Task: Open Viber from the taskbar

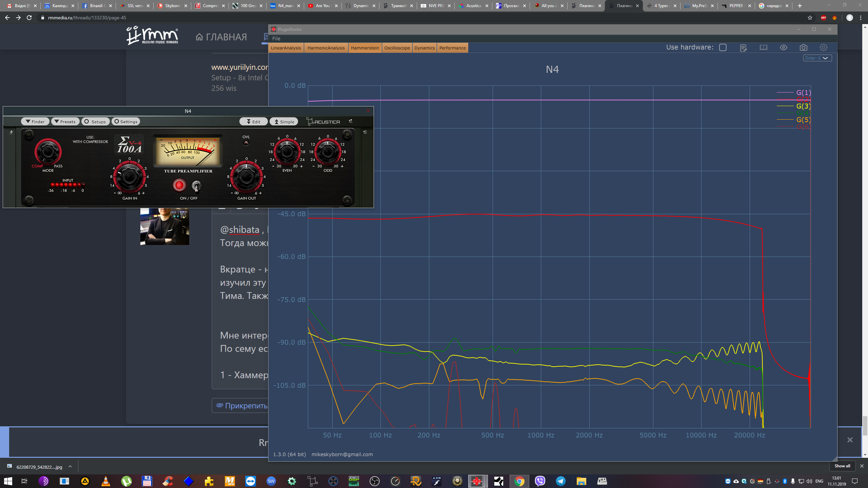Action: (540, 481)
